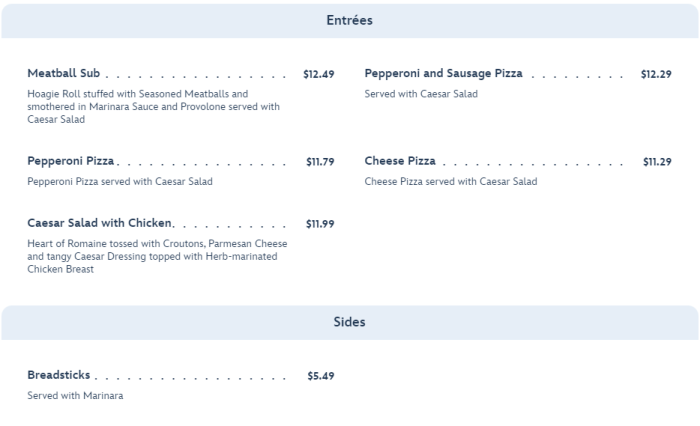Click the plain "Served with Caesar Salad" description
Image resolution: width=700 pixels, height=426 pixels.
point(421,94)
